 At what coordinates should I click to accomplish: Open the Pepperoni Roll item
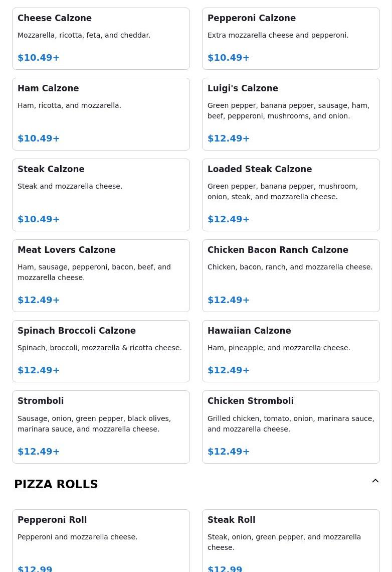point(101,540)
